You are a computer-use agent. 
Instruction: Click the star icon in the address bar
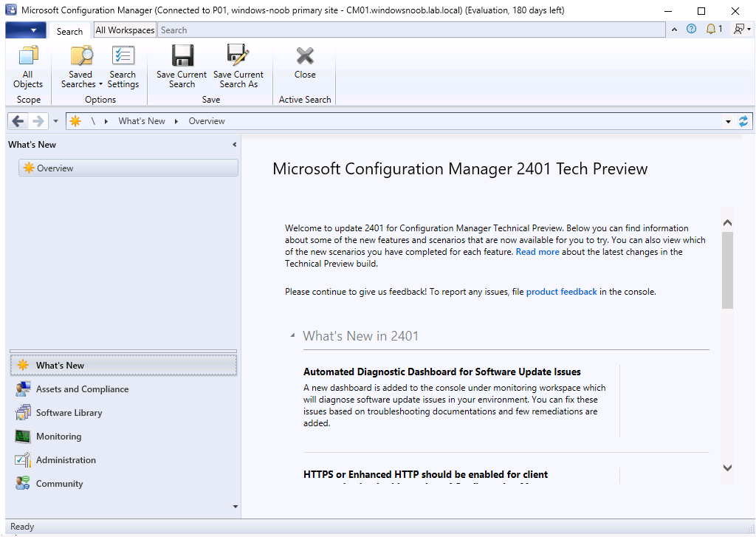point(76,121)
